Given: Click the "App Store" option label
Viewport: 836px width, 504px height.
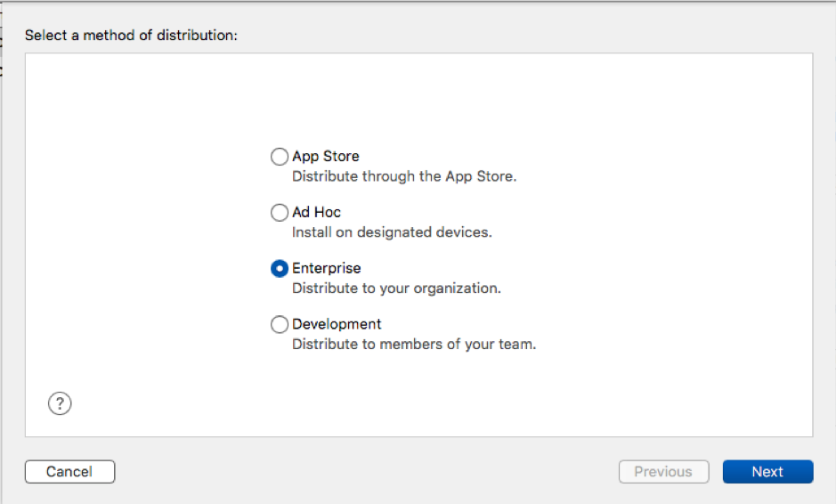Looking at the screenshot, I should (x=326, y=157).
